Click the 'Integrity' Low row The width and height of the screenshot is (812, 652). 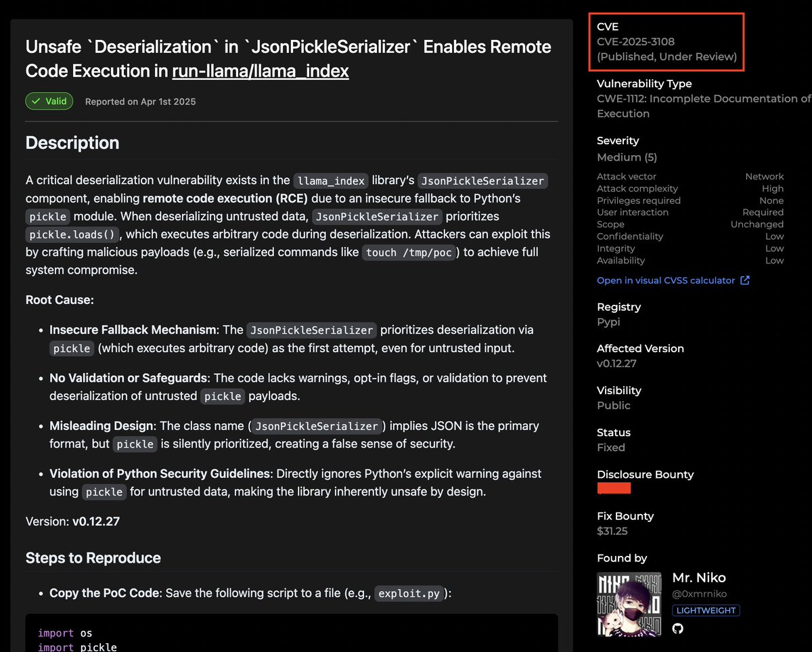(x=690, y=248)
